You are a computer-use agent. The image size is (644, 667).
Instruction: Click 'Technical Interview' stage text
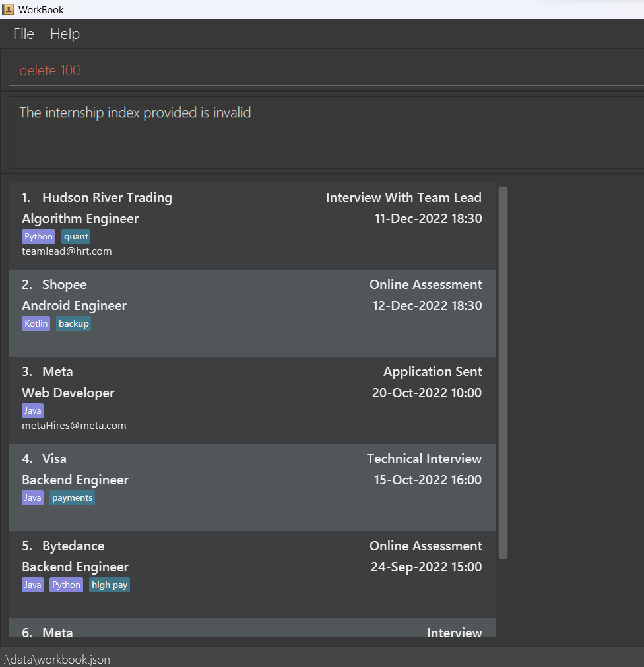pyautogui.click(x=424, y=459)
